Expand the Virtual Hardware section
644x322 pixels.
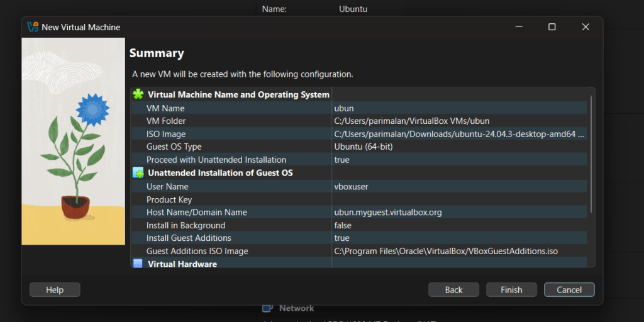click(x=182, y=264)
